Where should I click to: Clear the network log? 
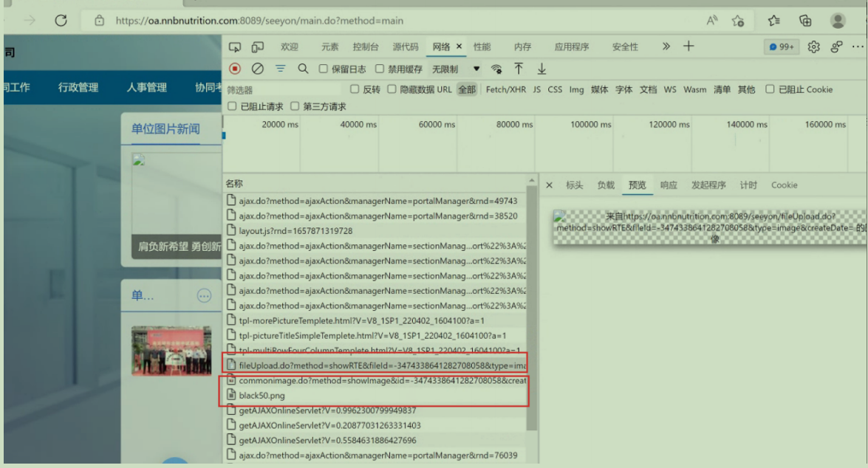point(258,69)
